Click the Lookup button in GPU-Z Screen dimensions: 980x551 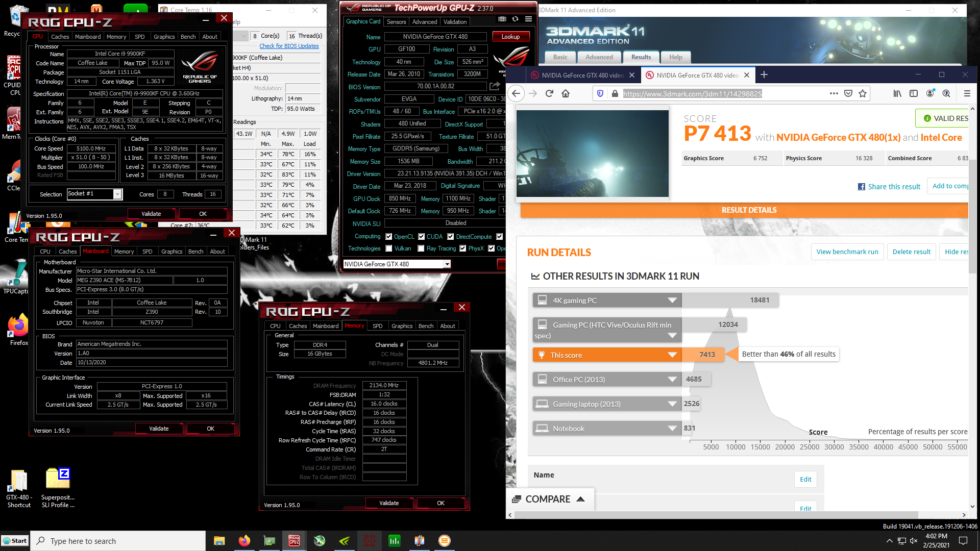click(510, 37)
